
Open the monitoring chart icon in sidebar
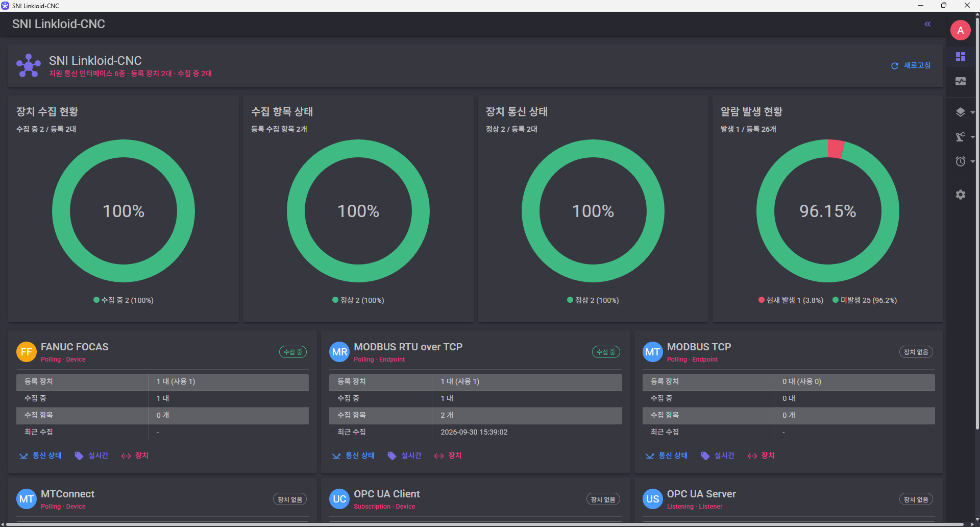pos(960,81)
